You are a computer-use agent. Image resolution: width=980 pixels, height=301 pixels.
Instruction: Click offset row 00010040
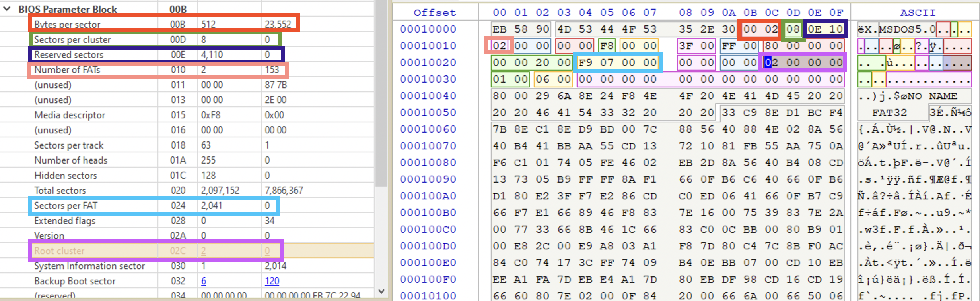click(428, 96)
